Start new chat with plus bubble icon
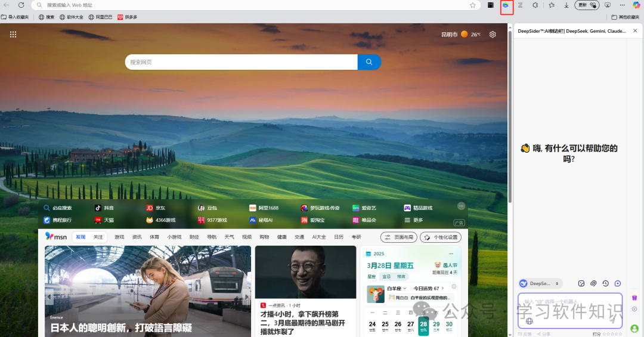644x337 pixels. [618, 283]
